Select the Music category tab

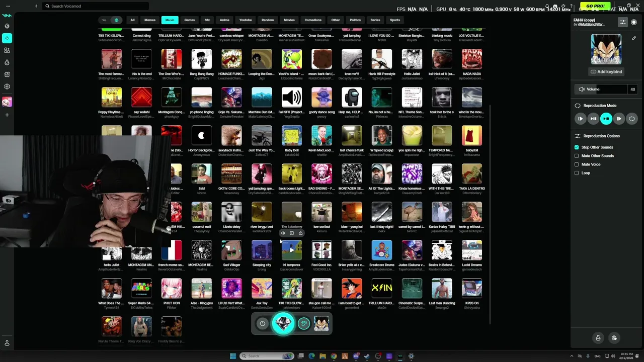click(170, 20)
